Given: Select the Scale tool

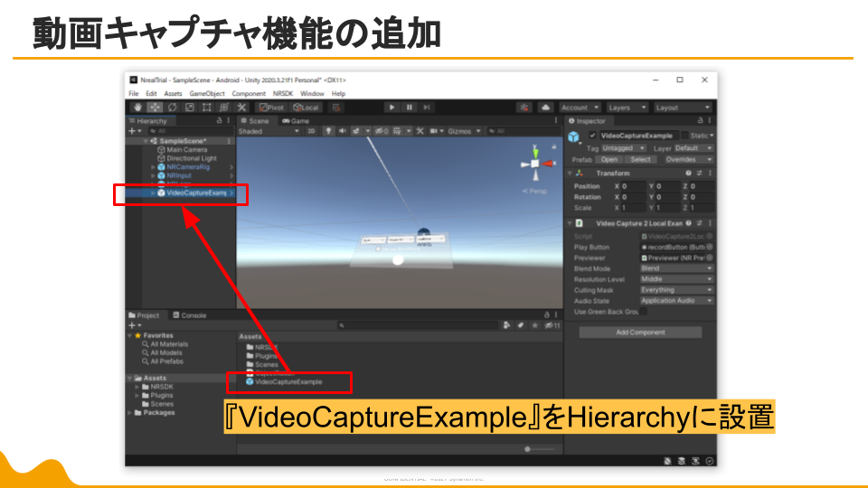Looking at the screenshot, I should coord(189,108).
